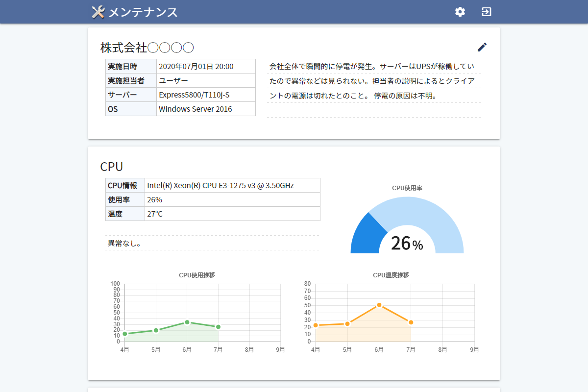Click the 使用率 label cell
The width and height of the screenshot is (588, 392).
tap(125, 199)
